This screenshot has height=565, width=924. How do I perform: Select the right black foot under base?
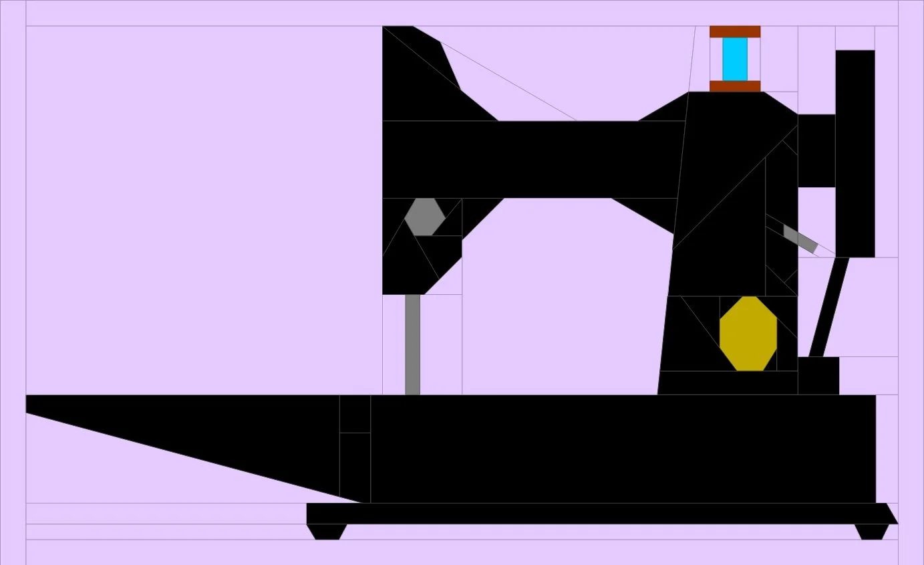click(872, 532)
